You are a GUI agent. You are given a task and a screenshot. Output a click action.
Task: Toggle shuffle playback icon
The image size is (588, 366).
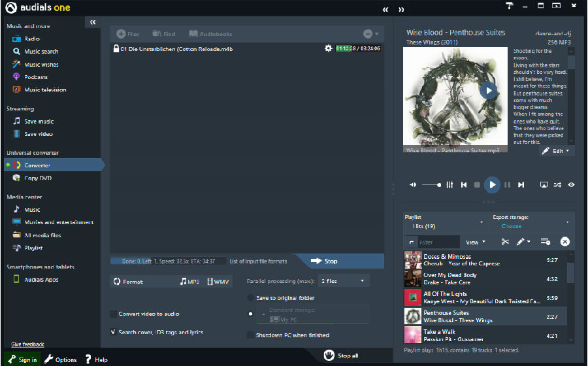pos(558,185)
